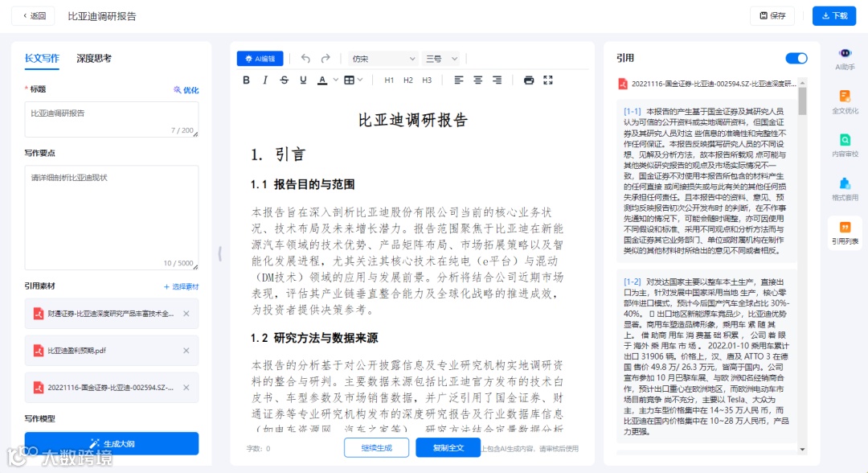The width and height of the screenshot is (868, 473).
Task: Click 优化 next to the title label
Action: [x=186, y=90]
